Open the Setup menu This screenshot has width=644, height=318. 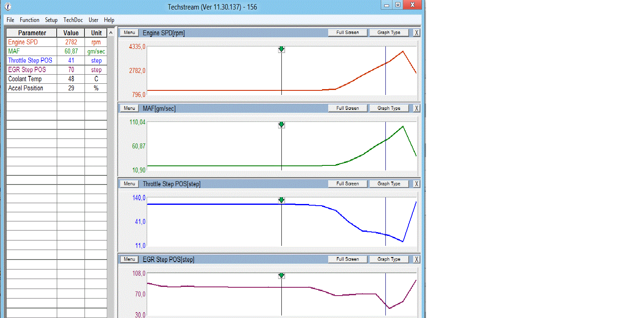click(51, 20)
